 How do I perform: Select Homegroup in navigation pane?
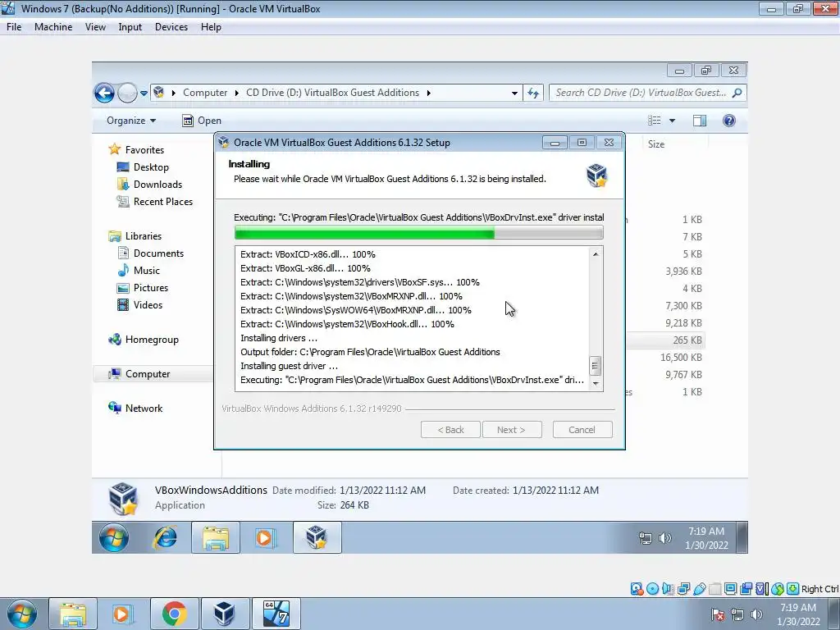pos(144,339)
